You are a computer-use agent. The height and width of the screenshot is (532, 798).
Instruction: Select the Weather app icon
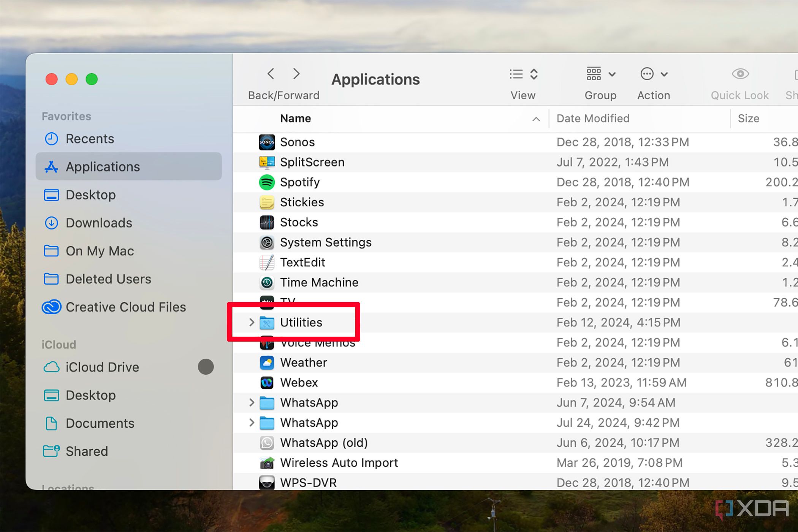[267, 363]
